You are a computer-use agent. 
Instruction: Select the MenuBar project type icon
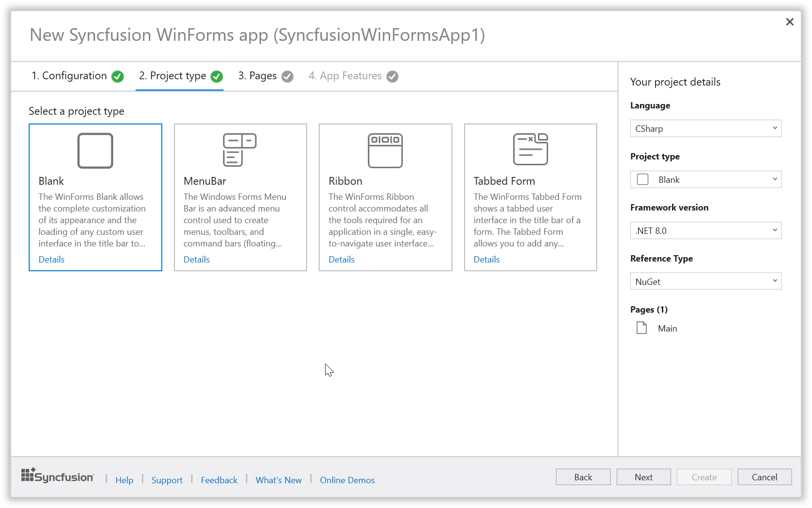240,150
